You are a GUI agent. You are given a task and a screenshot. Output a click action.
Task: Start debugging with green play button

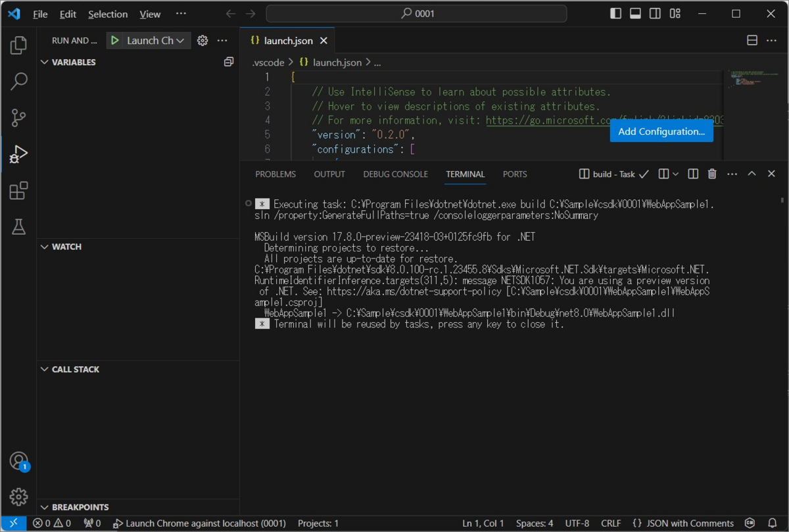coord(115,41)
